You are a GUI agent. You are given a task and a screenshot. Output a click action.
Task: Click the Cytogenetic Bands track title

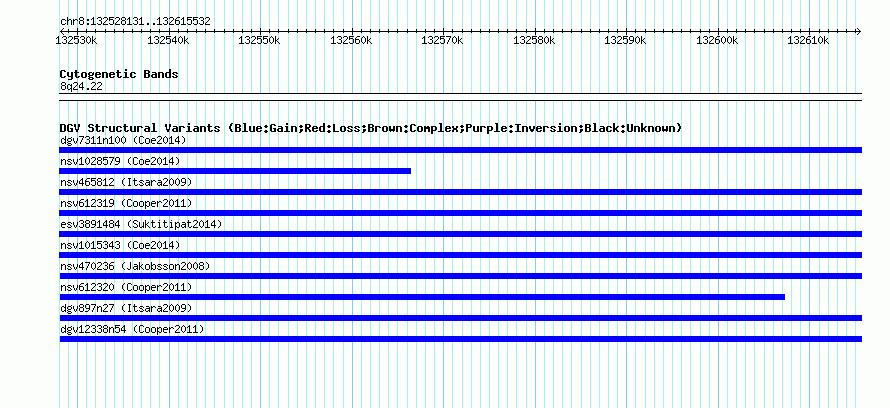pos(119,74)
